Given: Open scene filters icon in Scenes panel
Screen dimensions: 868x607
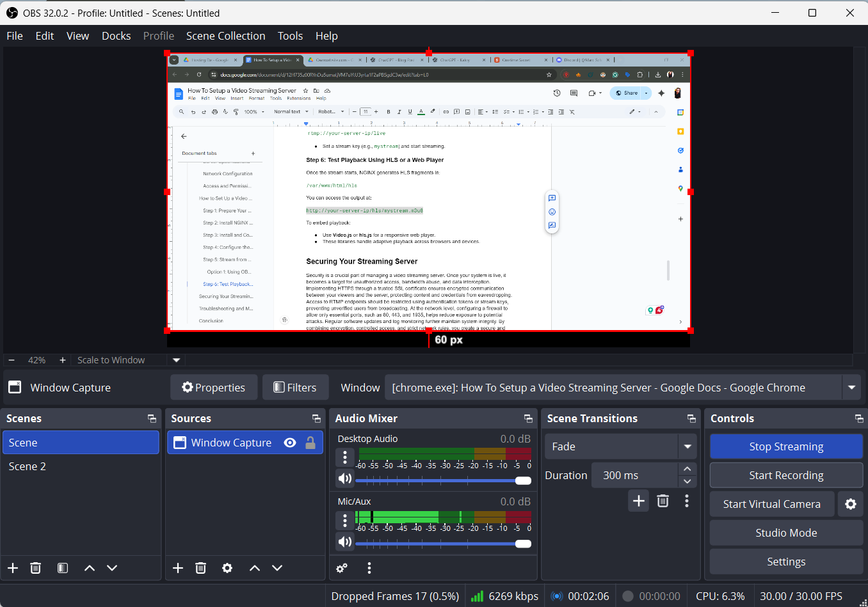Looking at the screenshot, I should tap(63, 568).
